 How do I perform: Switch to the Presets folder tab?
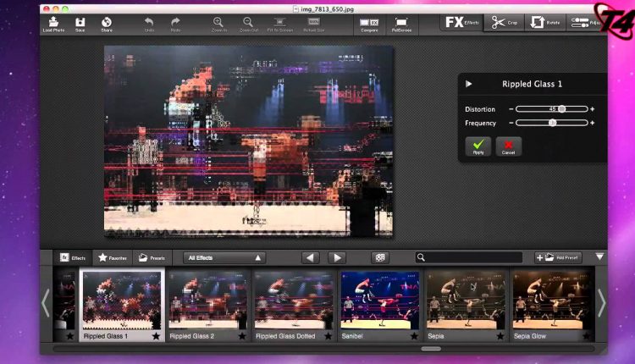pos(152,258)
